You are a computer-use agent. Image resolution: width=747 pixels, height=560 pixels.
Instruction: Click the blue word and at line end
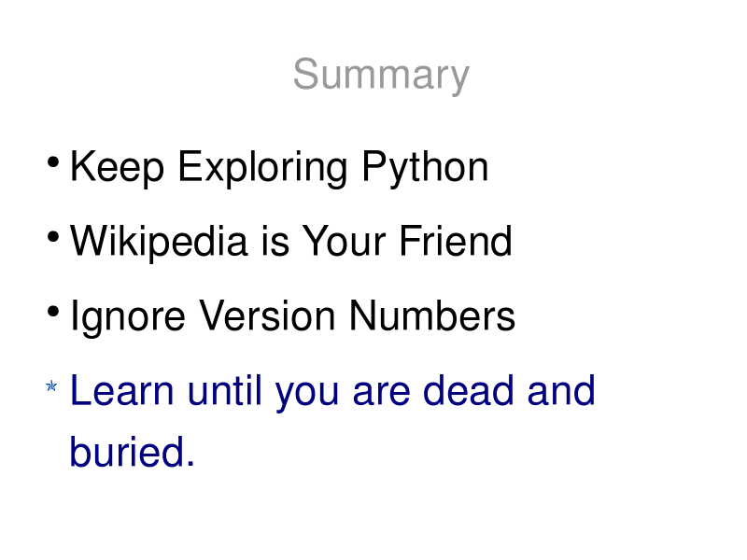pos(561,391)
